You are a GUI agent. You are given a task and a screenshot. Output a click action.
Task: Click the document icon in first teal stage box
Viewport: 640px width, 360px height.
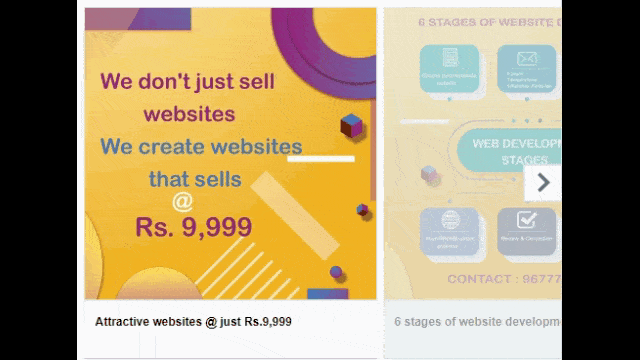click(449, 57)
